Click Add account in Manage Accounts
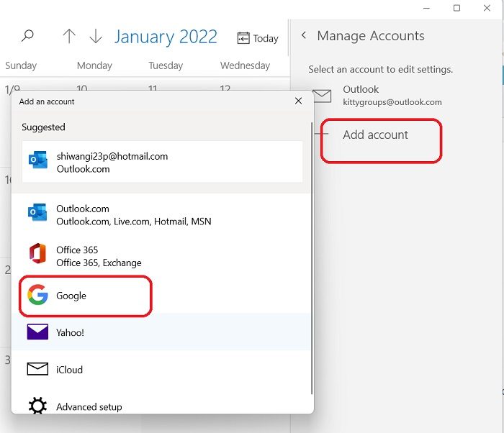This screenshot has height=433, width=504. pyautogui.click(x=375, y=135)
